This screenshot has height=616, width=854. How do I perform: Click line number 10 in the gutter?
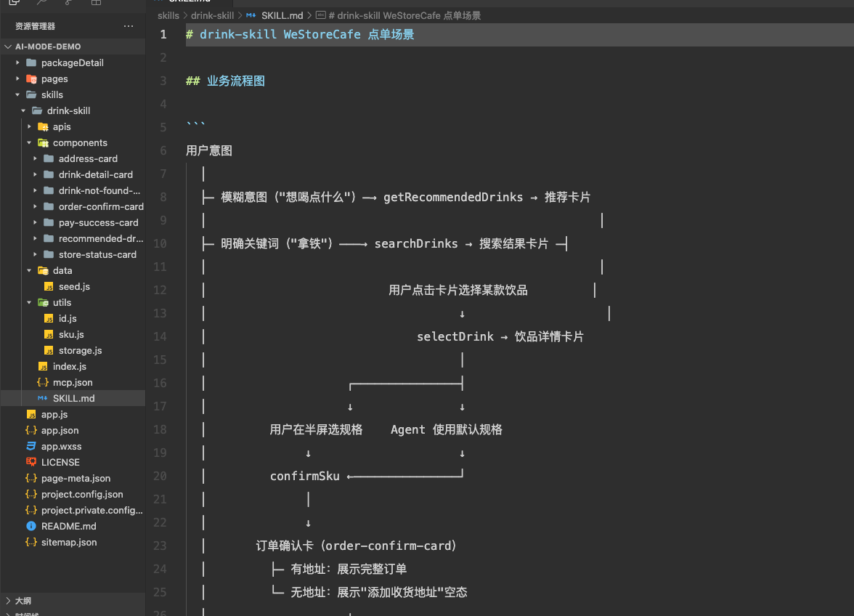(x=160, y=243)
